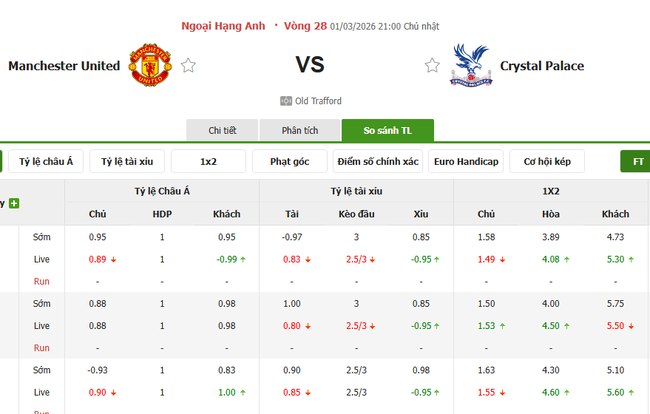Open the Ngoại Hạng Anh league link
This screenshot has width=650, height=414.
(x=223, y=26)
